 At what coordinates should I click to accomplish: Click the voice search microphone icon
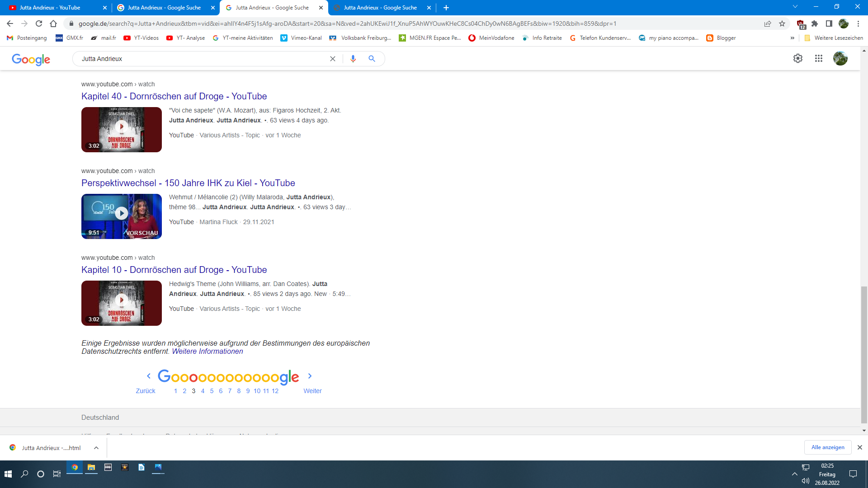pyautogui.click(x=353, y=59)
